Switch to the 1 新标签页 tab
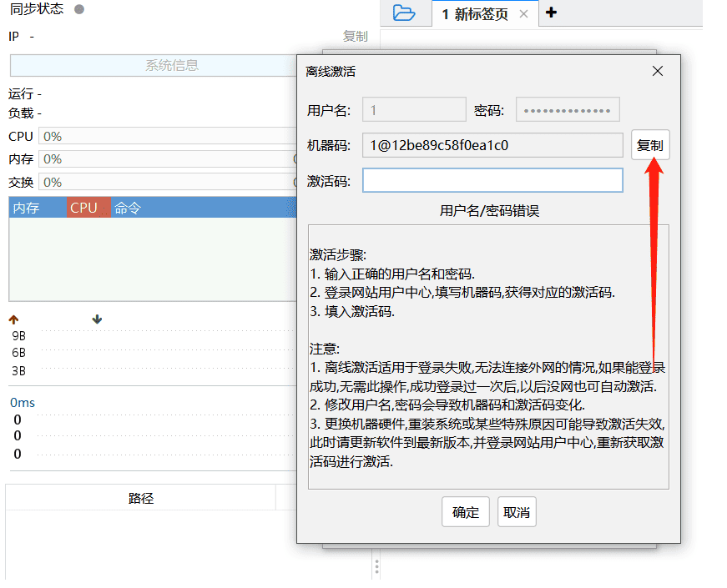Viewport: 727px width, 588px height. (474, 14)
